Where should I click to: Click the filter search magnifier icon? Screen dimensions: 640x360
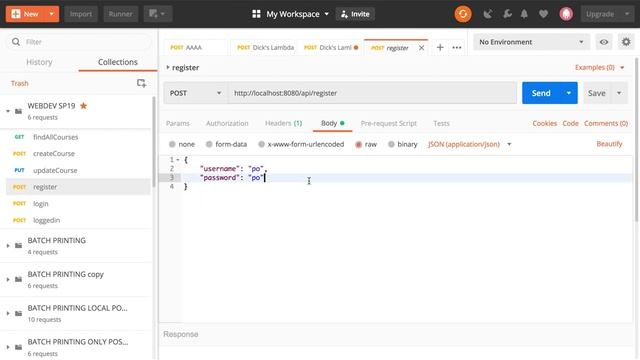click(16, 42)
